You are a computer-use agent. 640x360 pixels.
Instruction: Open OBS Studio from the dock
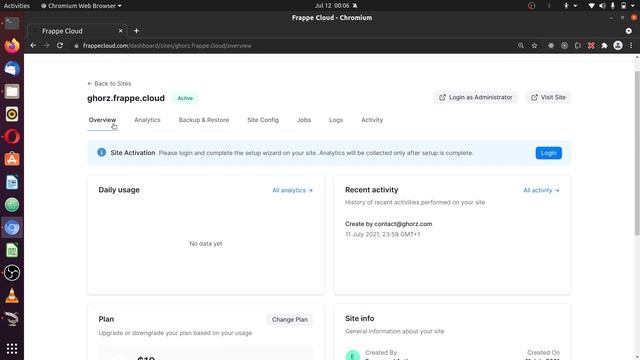click(x=12, y=273)
